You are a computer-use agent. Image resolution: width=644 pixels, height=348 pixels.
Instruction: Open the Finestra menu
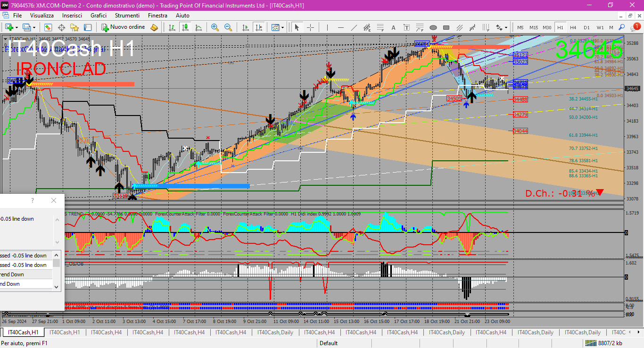click(x=157, y=16)
